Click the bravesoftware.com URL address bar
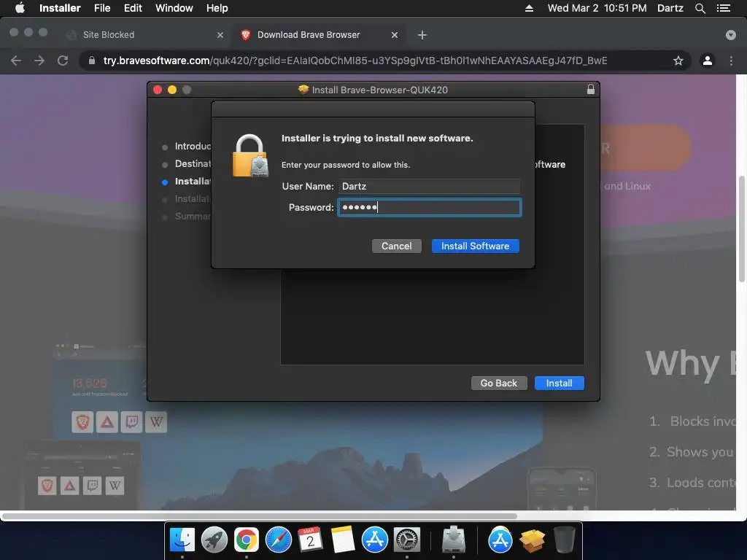747x560 pixels. pos(355,61)
